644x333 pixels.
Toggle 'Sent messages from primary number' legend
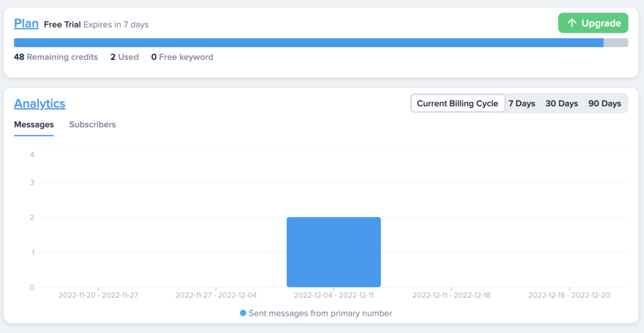[x=320, y=313]
